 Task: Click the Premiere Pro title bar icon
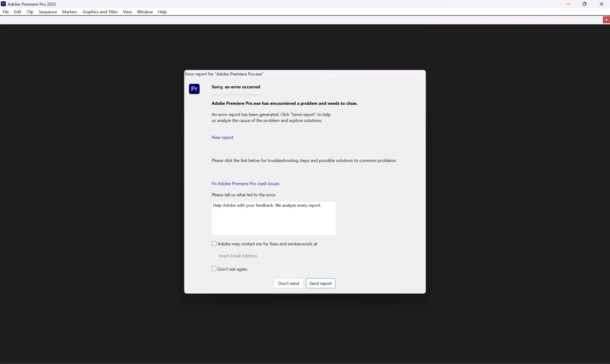click(x=3, y=4)
